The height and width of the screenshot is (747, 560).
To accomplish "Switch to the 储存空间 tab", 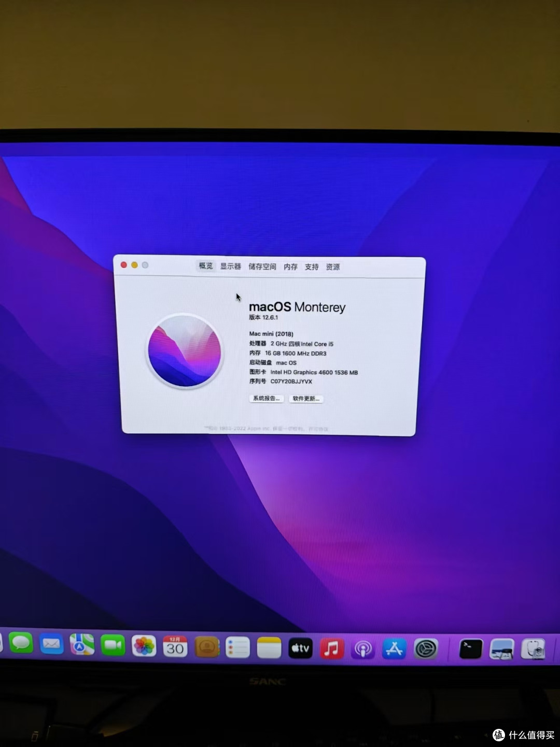I will 262,266.
